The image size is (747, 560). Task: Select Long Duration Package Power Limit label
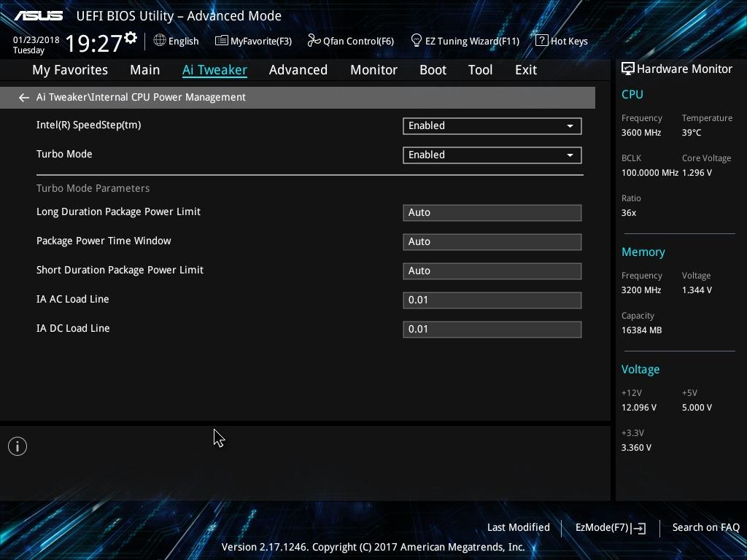[119, 212]
